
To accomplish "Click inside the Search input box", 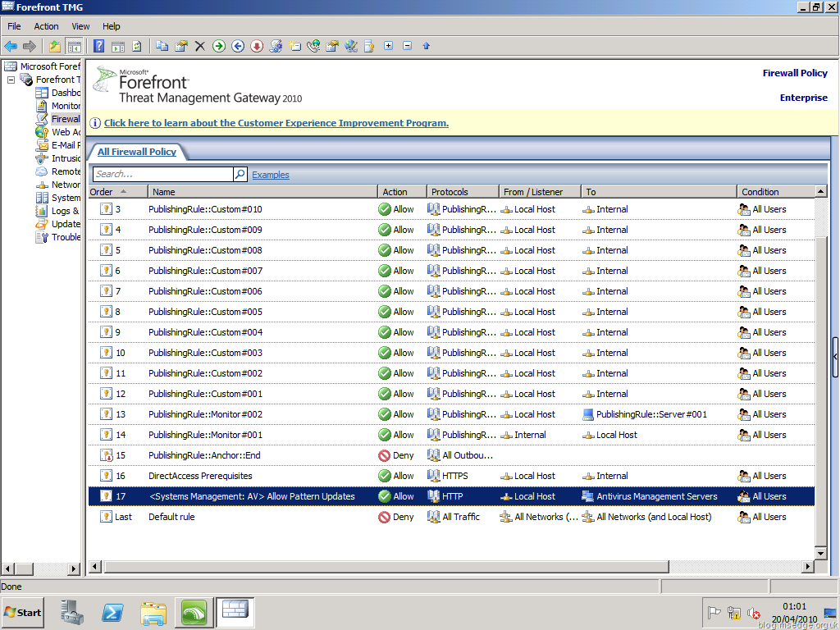I will point(163,174).
